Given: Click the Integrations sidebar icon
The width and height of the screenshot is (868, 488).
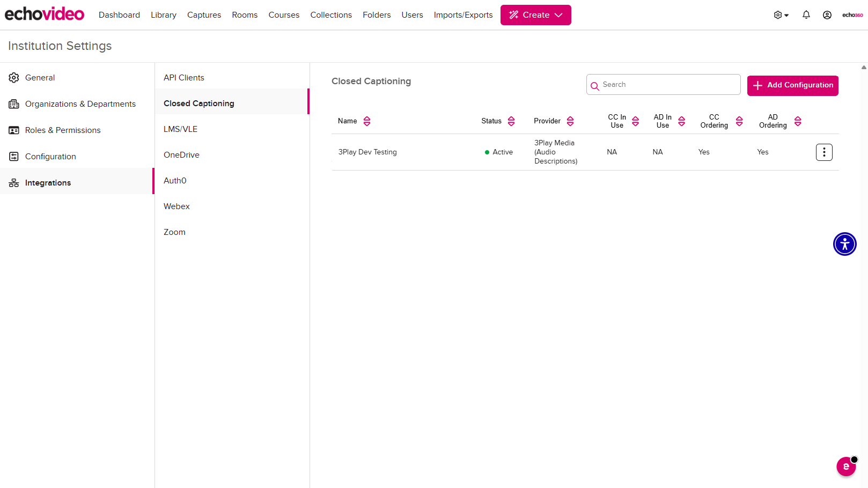Looking at the screenshot, I should point(13,182).
